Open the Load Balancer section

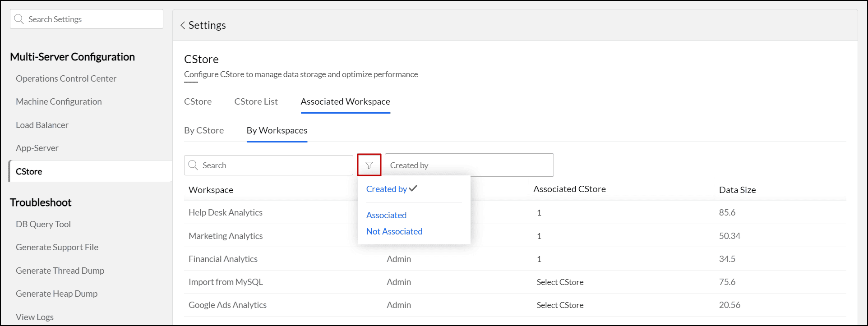(x=42, y=125)
